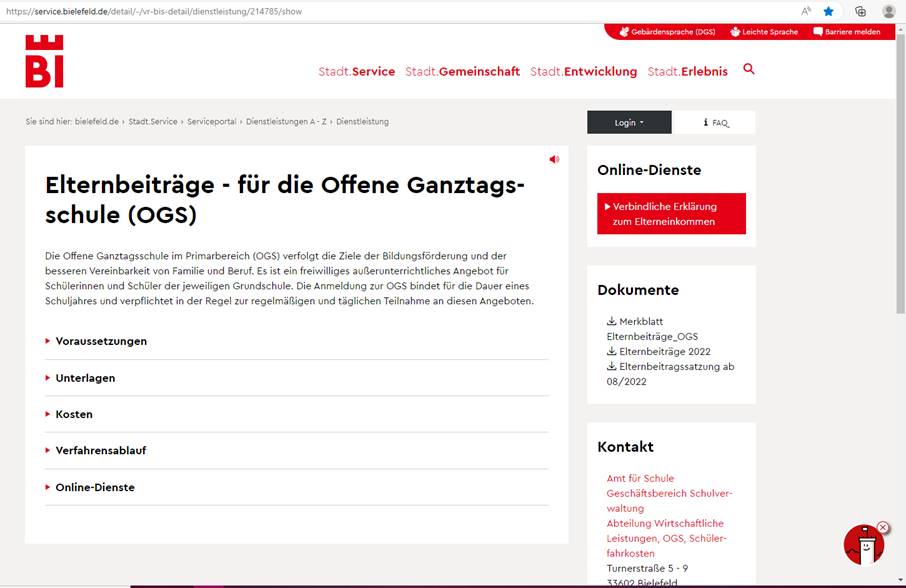This screenshot has width=906, height=588.
Task: Click the Bielefeld BI logo
Action: [44, 61]
